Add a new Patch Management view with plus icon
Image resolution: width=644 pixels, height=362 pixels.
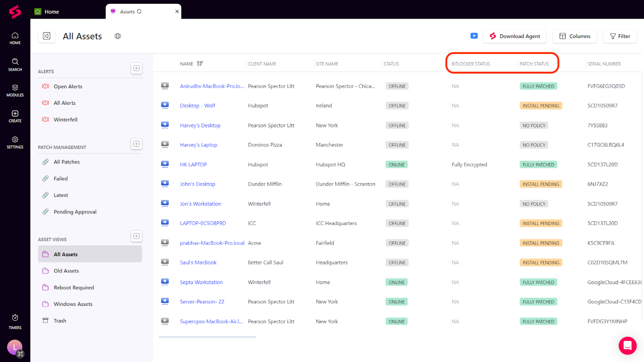point(137,144)
